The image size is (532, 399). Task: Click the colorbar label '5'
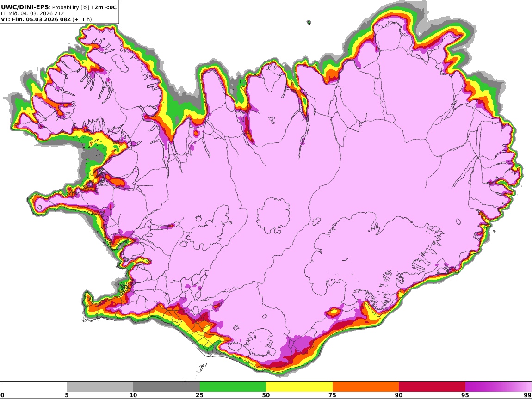coord(67,395)
